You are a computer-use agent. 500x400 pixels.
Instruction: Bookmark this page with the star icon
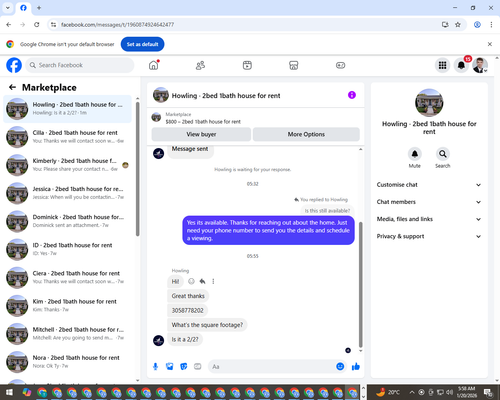pyautogui.click(x=458, y=25)
